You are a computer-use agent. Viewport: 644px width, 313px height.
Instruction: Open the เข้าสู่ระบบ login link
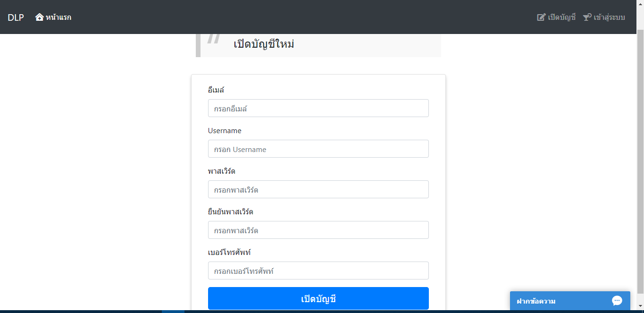point(609,17)
